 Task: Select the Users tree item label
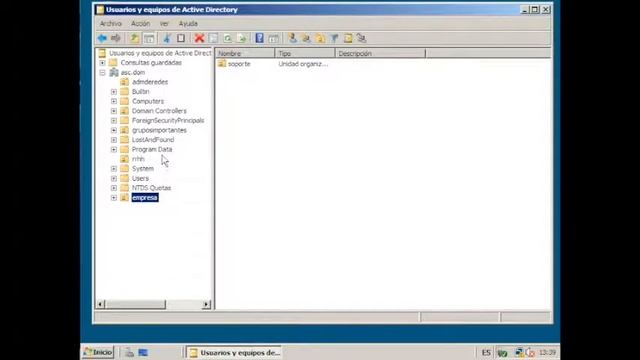coord(140,178)
